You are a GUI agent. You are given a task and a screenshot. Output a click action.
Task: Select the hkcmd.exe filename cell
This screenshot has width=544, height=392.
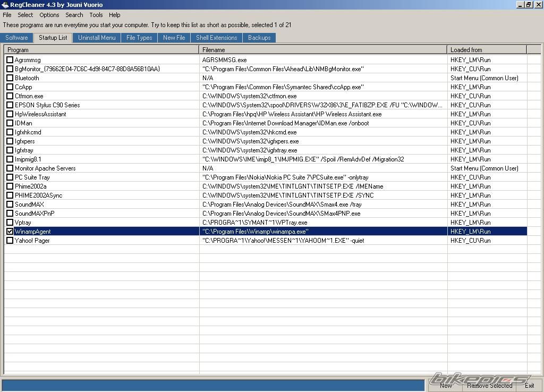[x=324, y=132]
